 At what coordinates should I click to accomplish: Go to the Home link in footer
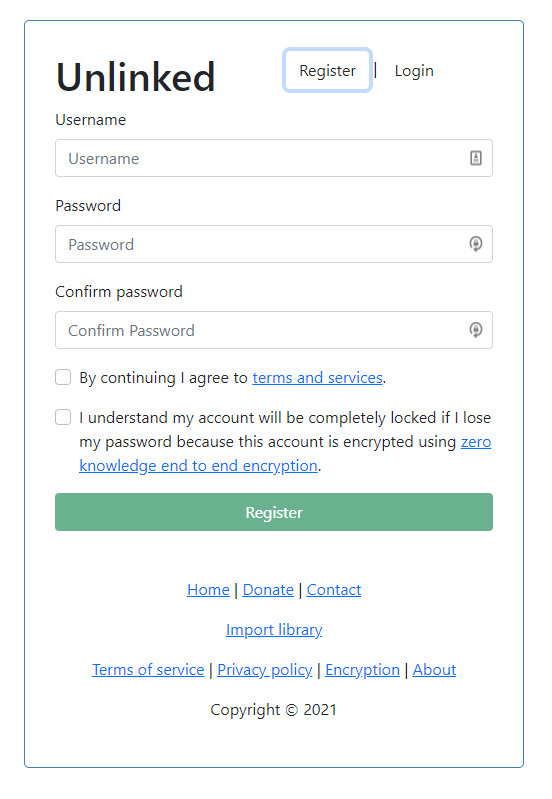click(208, 590)
